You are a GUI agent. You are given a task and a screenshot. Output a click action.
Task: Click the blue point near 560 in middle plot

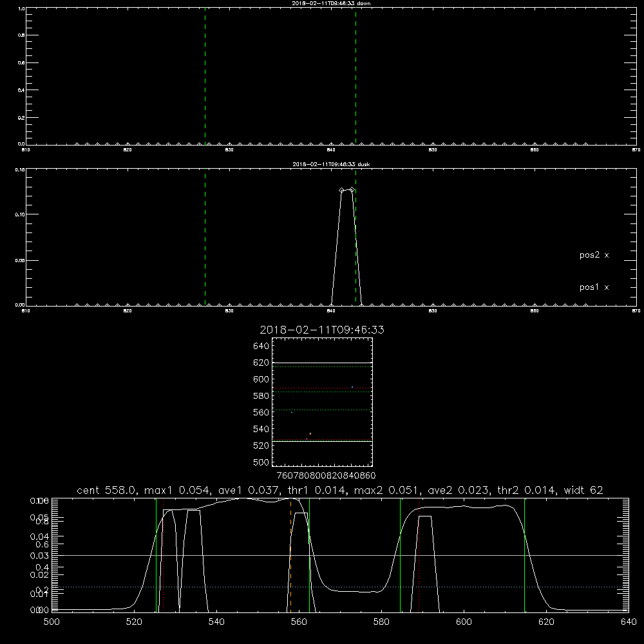pos(292,412)
